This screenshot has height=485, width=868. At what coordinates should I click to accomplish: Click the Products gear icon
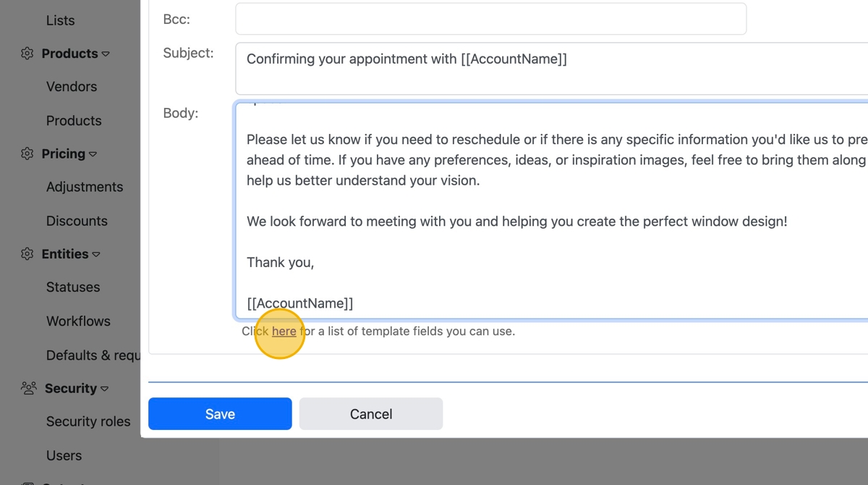click(27, 54)
